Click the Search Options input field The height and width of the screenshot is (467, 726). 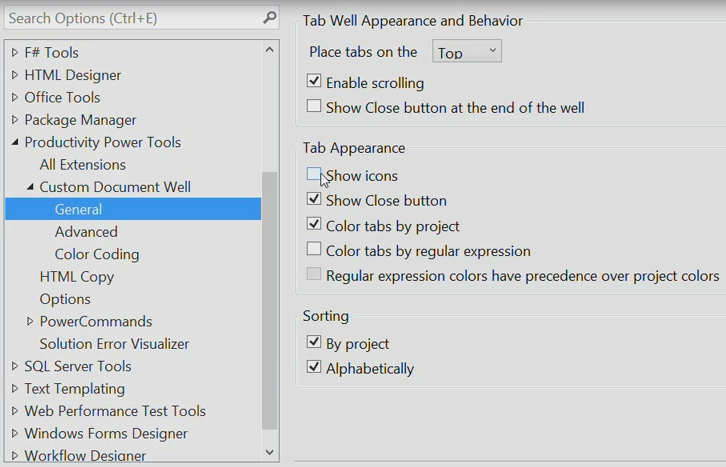coord(134,18)
